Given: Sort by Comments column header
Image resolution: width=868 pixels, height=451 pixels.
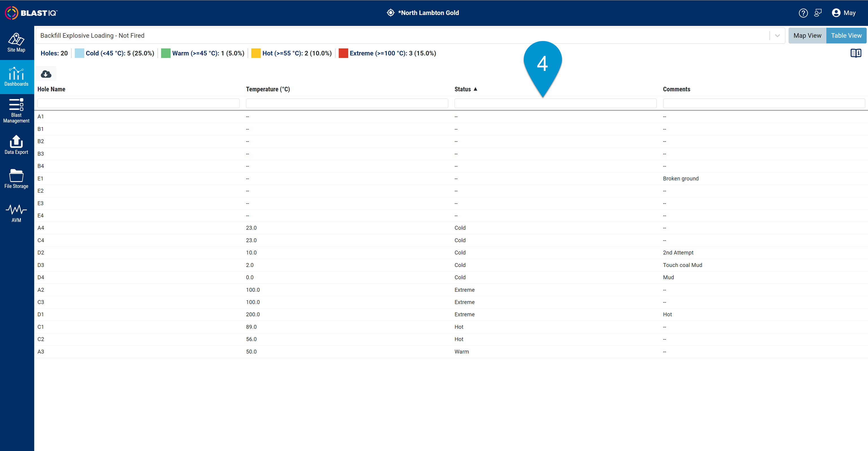Looking at the screenshot, I should point(677,89).
